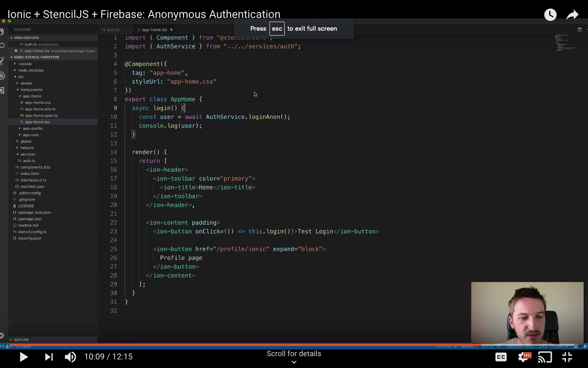588x368 pixels.
Task: Toggle closed captions with the CC icon
Action: (501, 357)
